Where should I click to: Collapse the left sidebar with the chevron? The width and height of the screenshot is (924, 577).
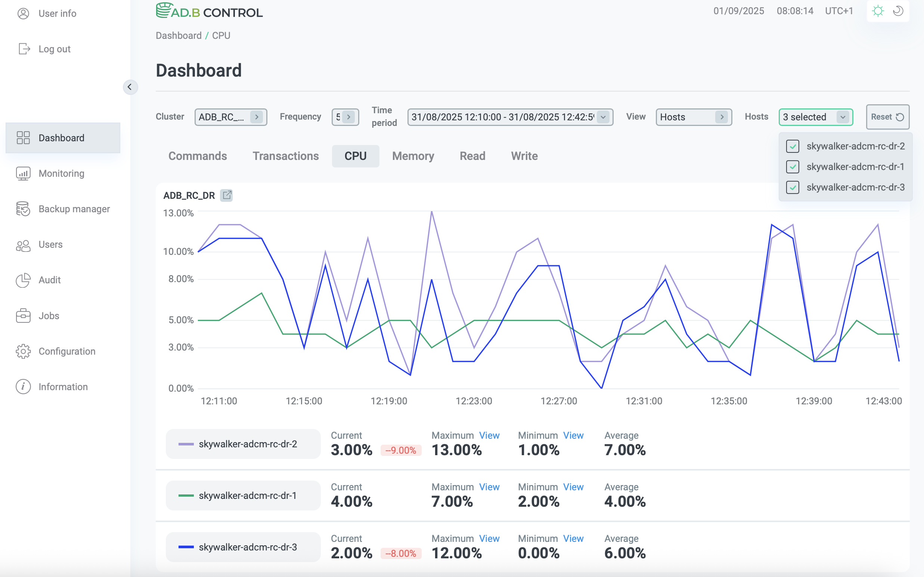point(130,87)
